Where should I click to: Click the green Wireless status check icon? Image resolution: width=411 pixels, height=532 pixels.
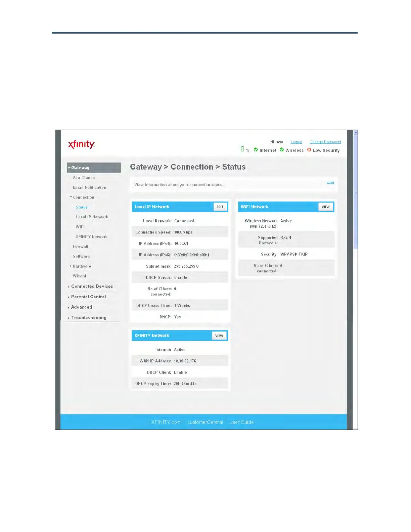282,150
